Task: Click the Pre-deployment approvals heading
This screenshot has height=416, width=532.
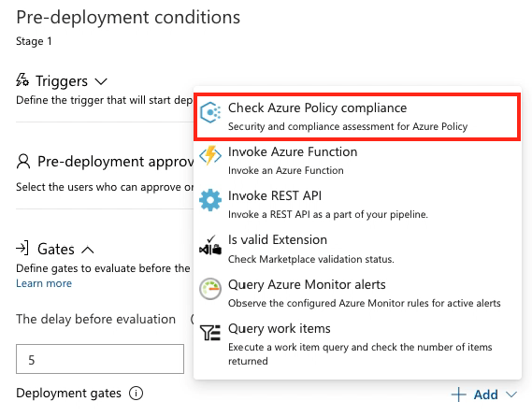Action: pos(115,162)
